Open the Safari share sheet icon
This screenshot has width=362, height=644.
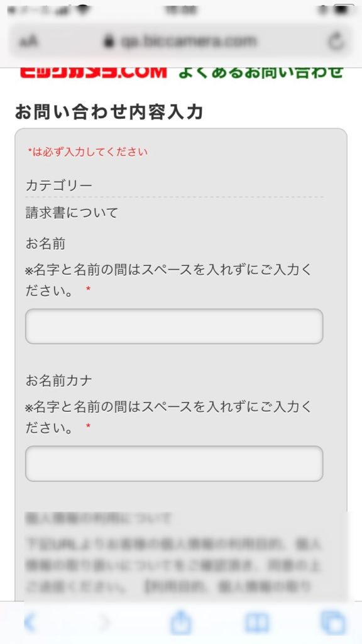tap(180, 621)
